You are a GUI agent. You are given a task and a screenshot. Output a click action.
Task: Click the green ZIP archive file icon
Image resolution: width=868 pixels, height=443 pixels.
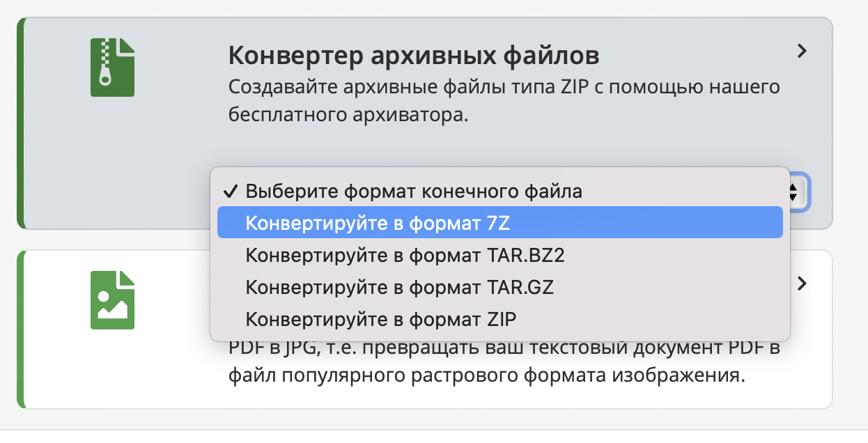point(112,67)
